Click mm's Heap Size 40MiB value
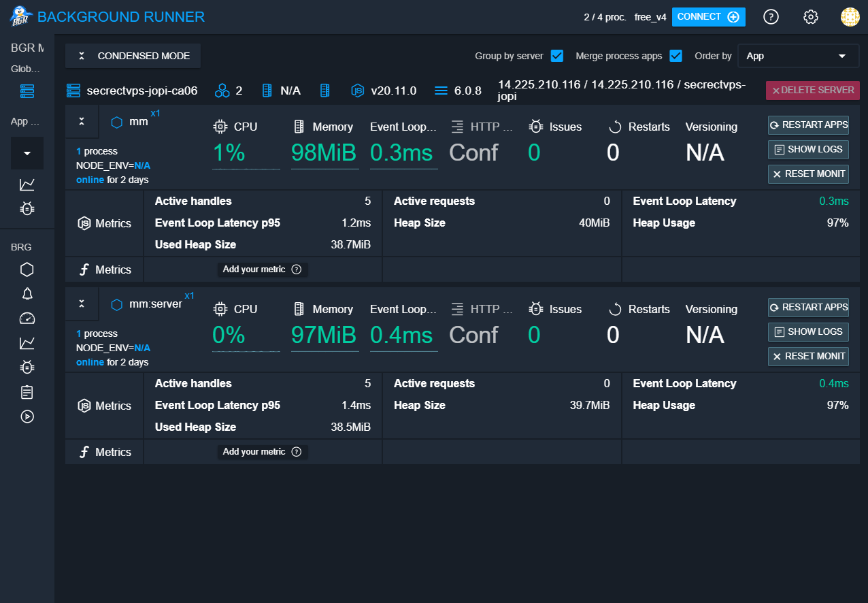The height and width of the screenshot is (603, 868). [595, 223]
